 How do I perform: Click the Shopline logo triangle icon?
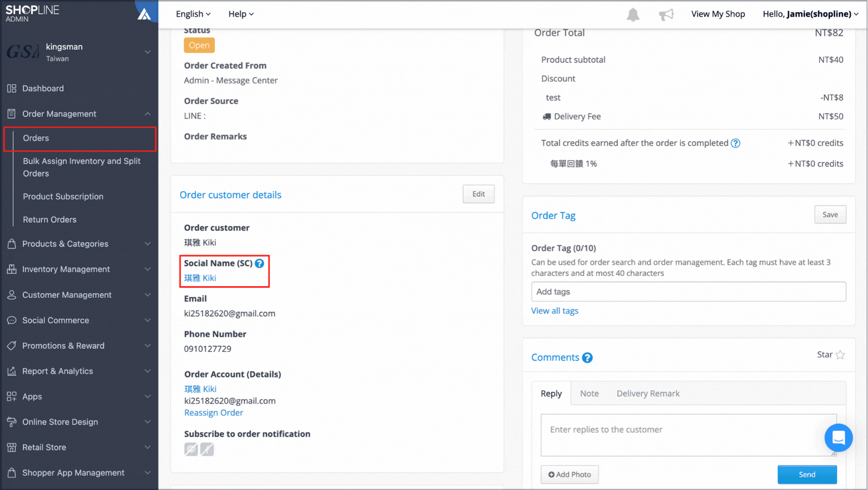click(x=144, y=14)
